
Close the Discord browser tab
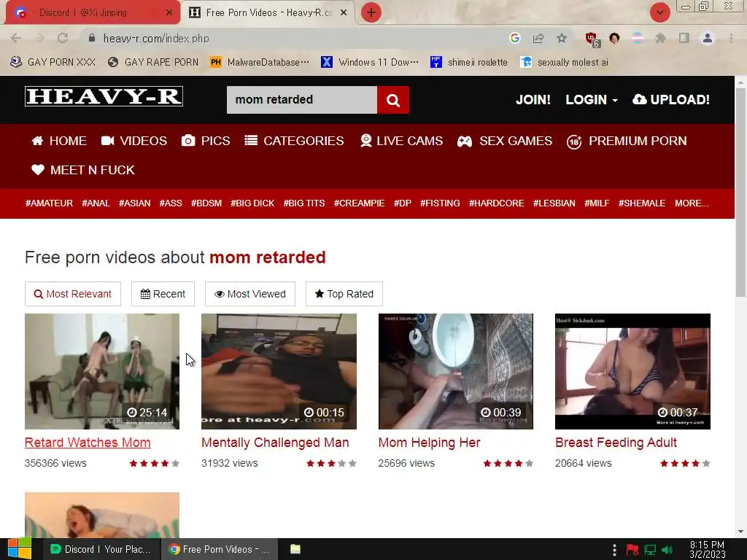click(x=169, y=13)
